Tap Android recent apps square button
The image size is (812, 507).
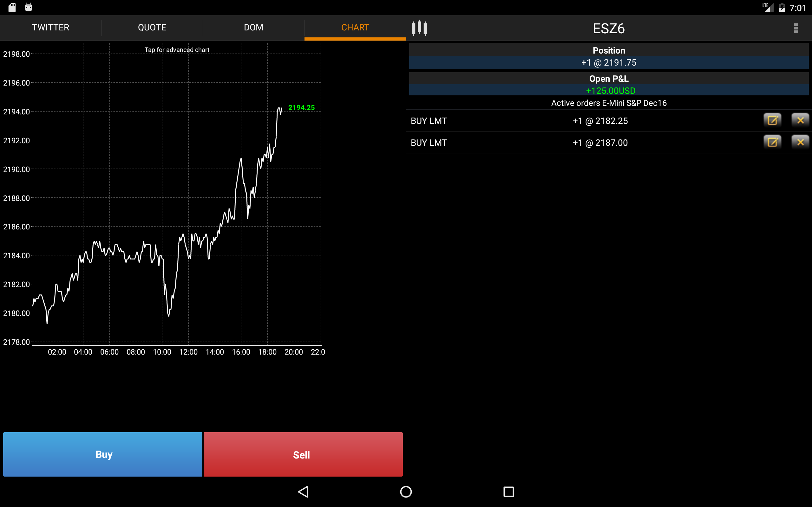click(x=508, y=491)
